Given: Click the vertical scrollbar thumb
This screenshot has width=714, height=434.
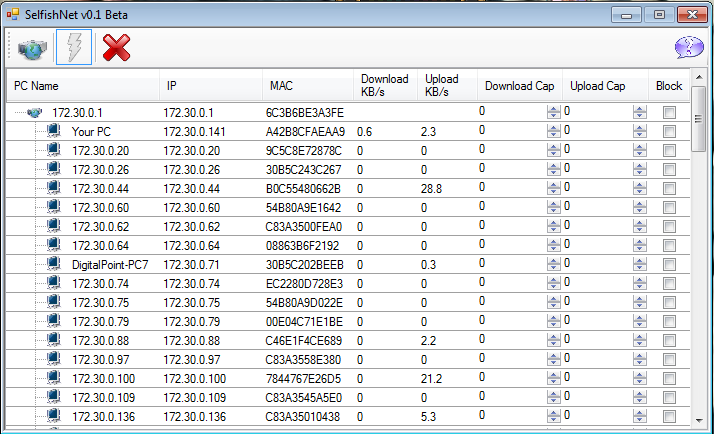Looking at the screenshot, I should coord(699,119).
